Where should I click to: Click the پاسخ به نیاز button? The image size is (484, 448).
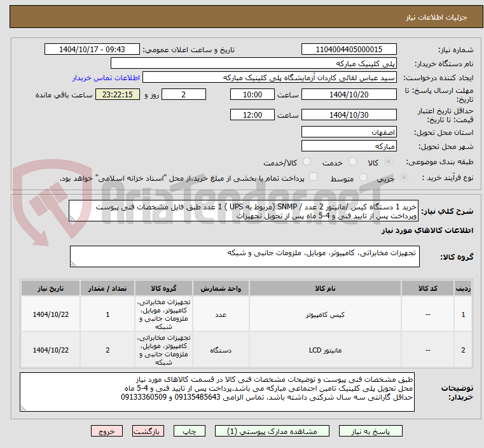point(370,431)
